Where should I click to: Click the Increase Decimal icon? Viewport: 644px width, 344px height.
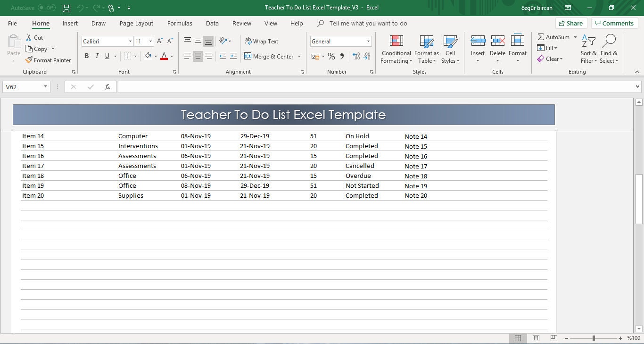(357, 56)
